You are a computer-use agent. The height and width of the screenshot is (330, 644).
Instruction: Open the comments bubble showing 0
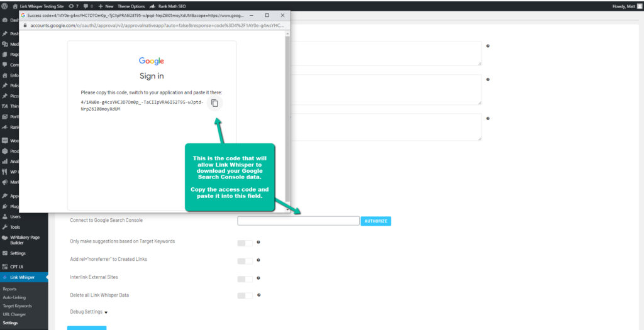(x=88, y=6)
